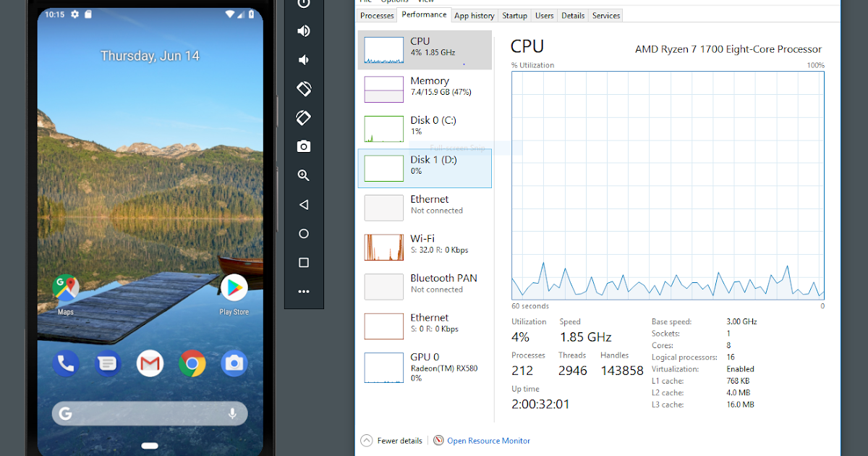
Task: Click Logical processors 16 value
Action: pos(731,358)
